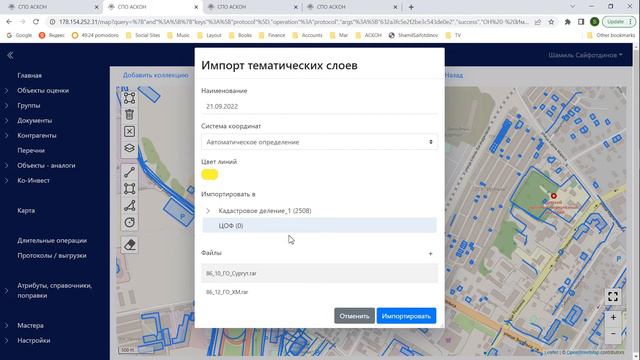Click the Наименование field with 21.09.2022
Viewport: 640px width, 360px height.
(x=319, y=107)
